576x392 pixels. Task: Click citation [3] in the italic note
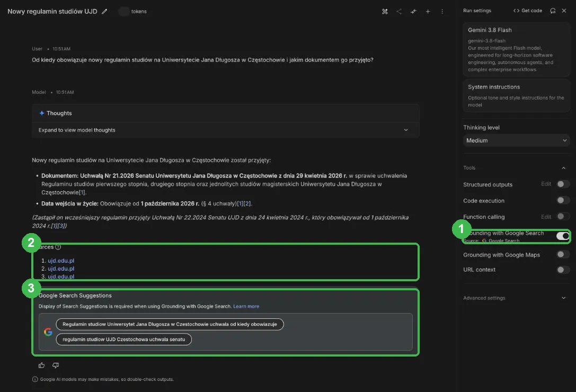61,226
